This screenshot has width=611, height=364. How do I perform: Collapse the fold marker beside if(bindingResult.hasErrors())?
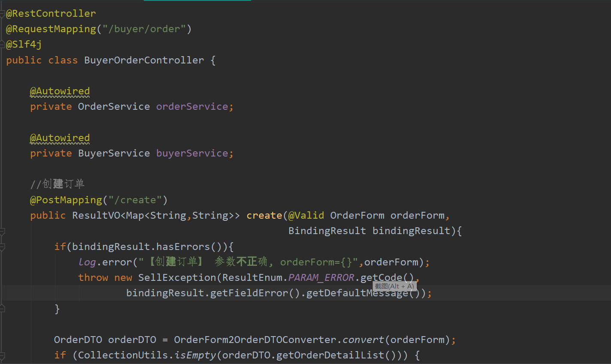click(x=2, y=247)
